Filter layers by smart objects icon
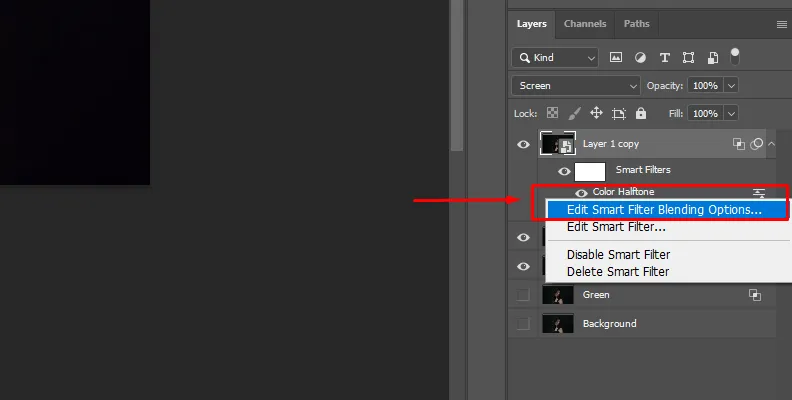This screenshot has height=400, width=792. point(713,58)
